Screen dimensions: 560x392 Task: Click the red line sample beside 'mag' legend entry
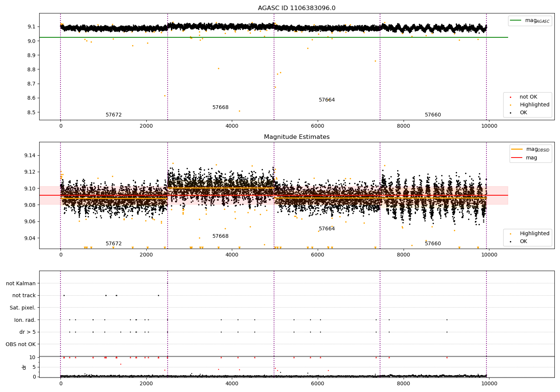pos(517,158)
